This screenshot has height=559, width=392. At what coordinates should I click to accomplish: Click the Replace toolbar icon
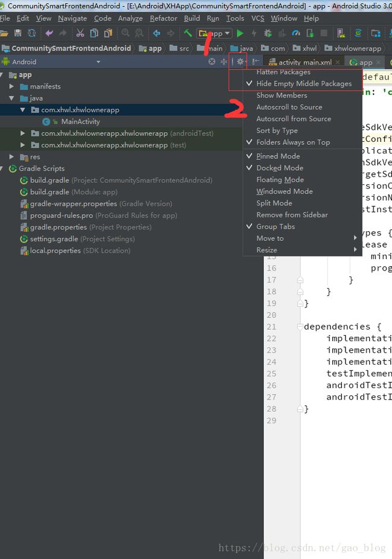pos(139,33)
